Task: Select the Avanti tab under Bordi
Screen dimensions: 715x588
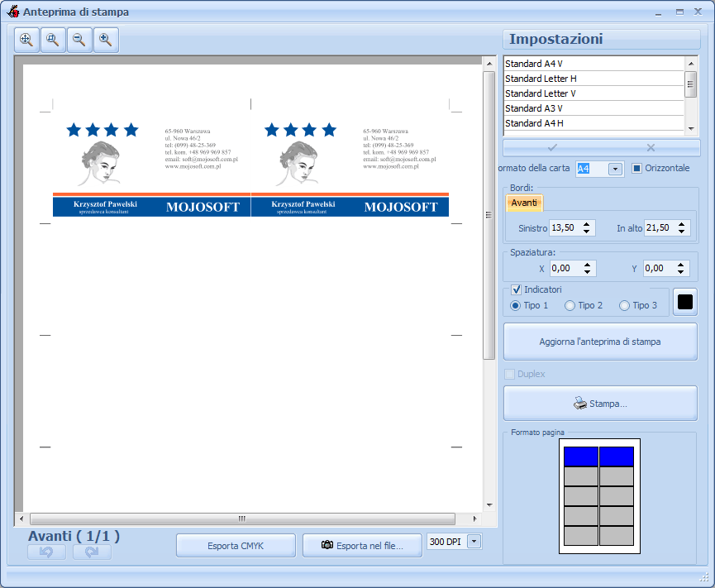Action: (x=524, y=203)
